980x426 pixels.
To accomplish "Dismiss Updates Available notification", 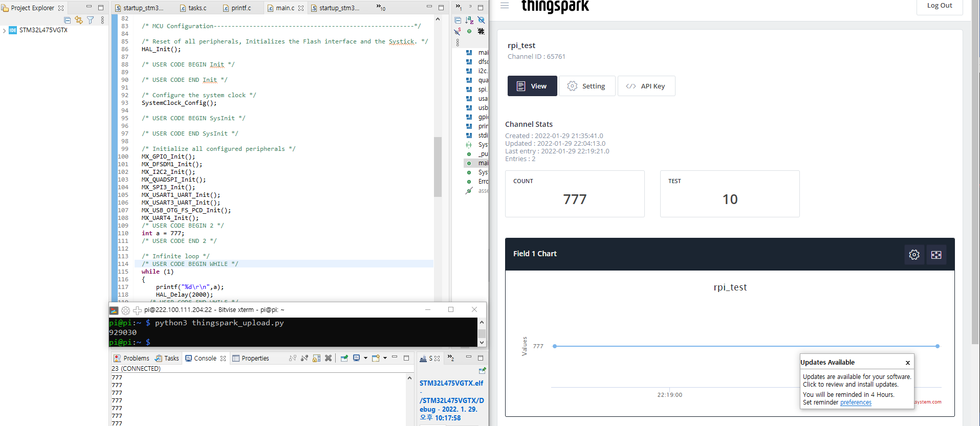I will 908,363.
